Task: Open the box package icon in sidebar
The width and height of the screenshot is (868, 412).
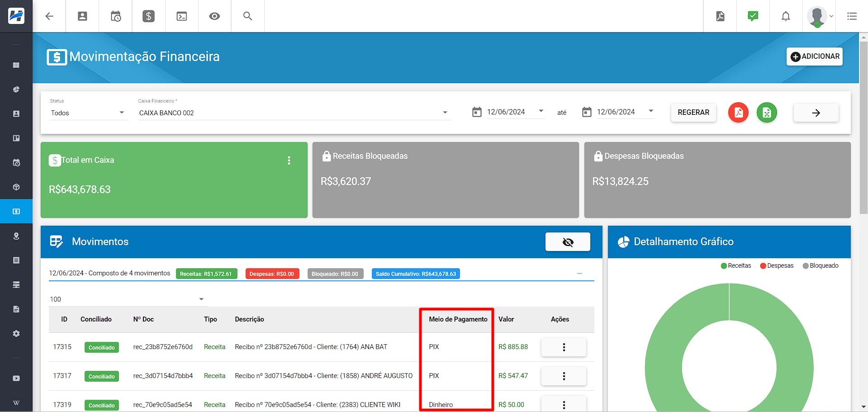Action: pyautogui.click(x=16, y=187)
